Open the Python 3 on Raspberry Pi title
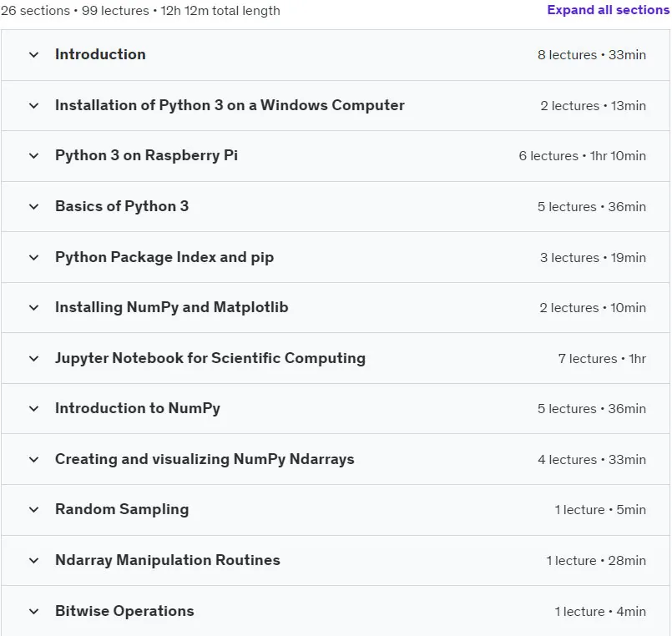This screenshot has height=636, width=672. pos(146,155)
